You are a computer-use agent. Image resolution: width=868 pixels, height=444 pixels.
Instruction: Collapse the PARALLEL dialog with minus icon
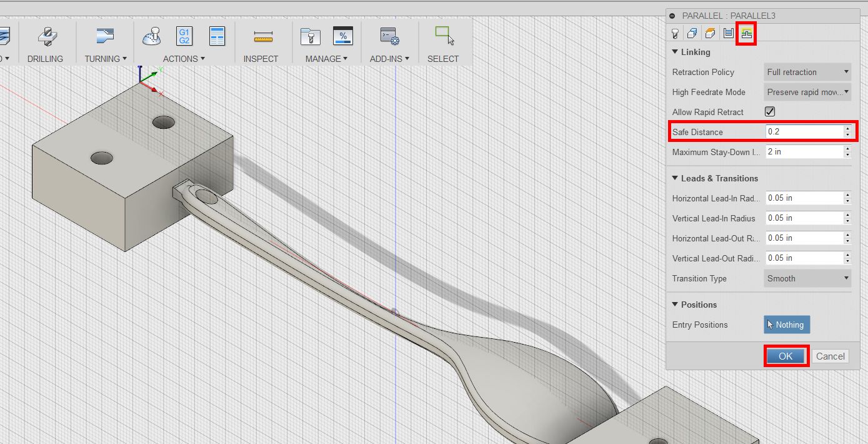672,16
